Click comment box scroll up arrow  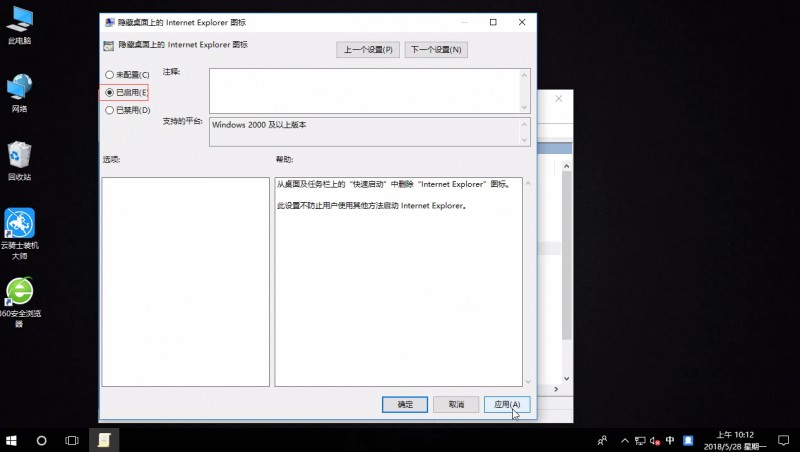coord(524,75)
